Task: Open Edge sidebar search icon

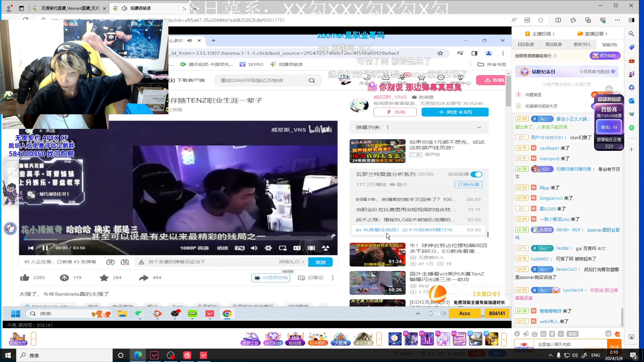Action: coord(631,34)
